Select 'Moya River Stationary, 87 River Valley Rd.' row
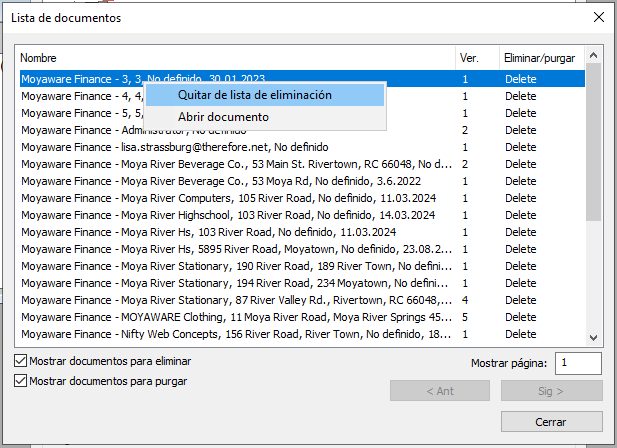The image size is (617, 448). (x=302, y=300)
